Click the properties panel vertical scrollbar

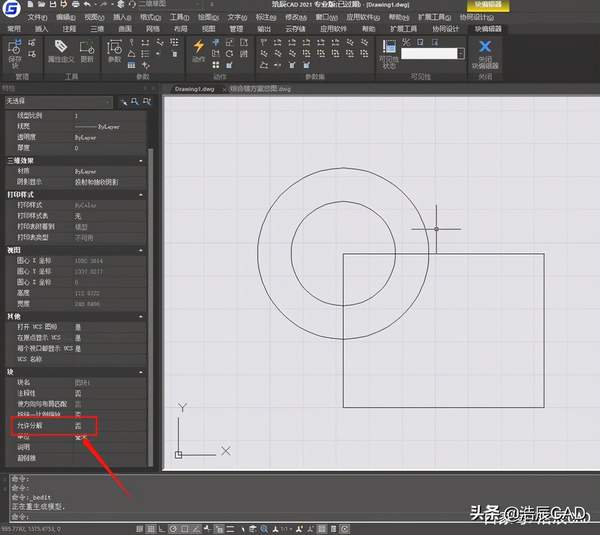point(150,306)
